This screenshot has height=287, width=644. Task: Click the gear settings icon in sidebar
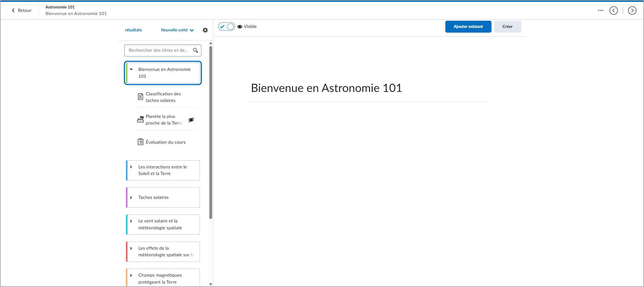[205, 30]
